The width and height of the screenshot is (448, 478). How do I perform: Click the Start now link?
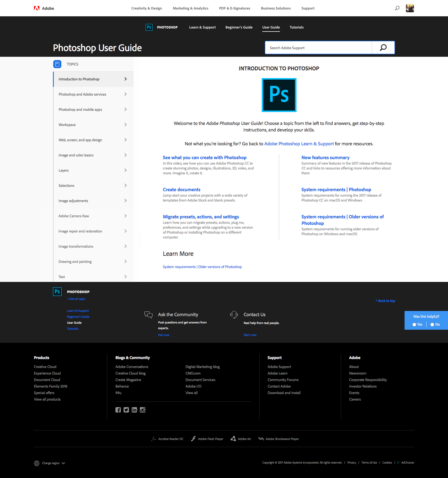[x=250, y=335]
